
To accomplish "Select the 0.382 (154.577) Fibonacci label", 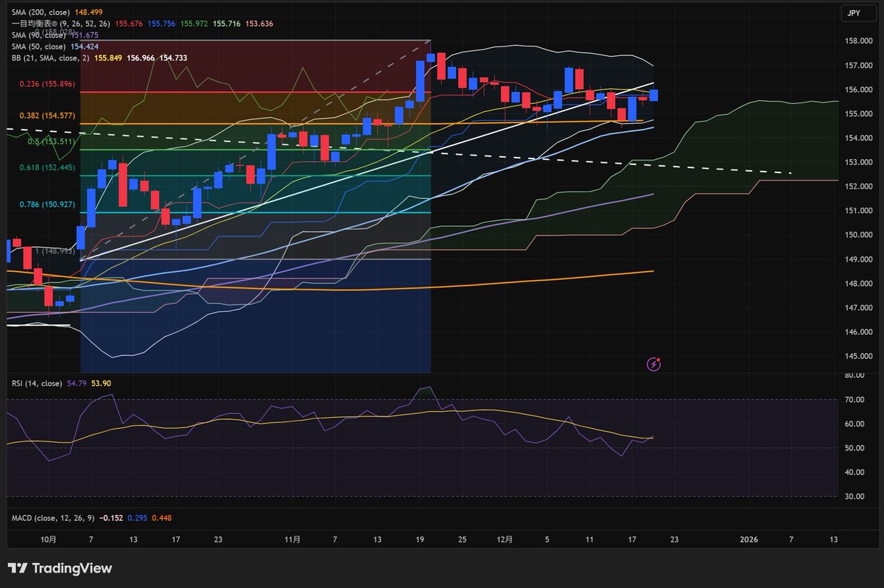I will click(46, 116).
